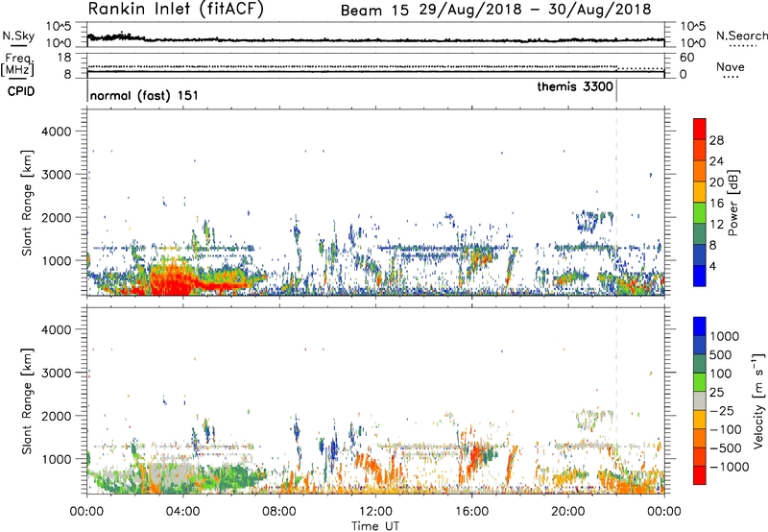768x532 pixels.
Task: Click the '-500' tick on Velocity colorbar
Action: point(727,447)
